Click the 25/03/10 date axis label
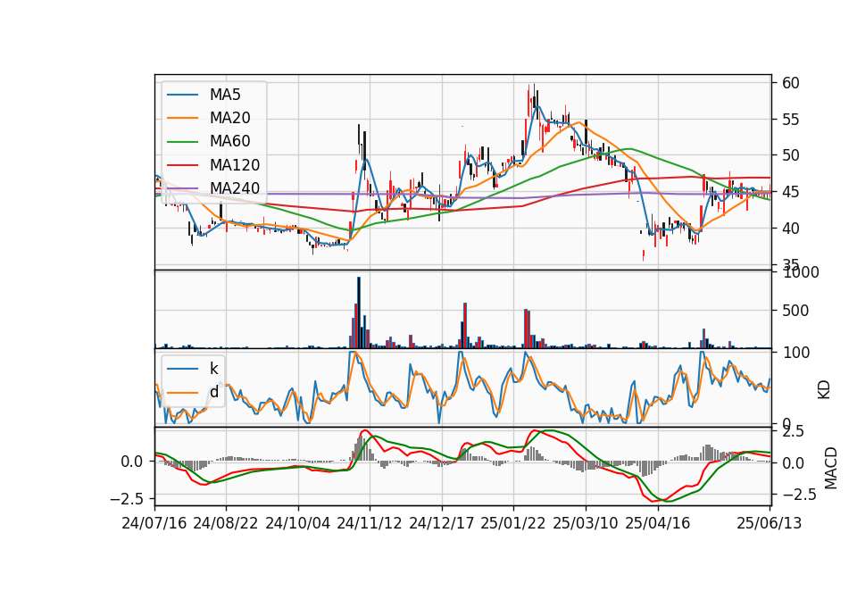 tap(586, 523)
